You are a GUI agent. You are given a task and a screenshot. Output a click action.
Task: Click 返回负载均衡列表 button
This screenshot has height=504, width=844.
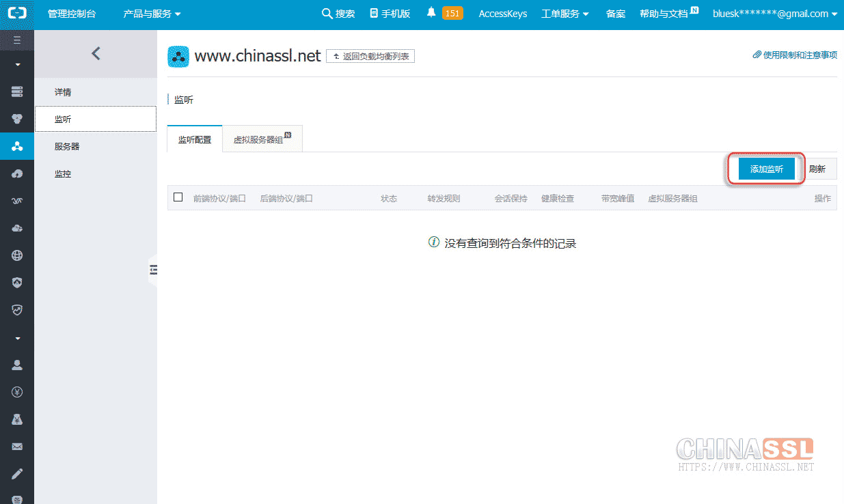(370, 56)
